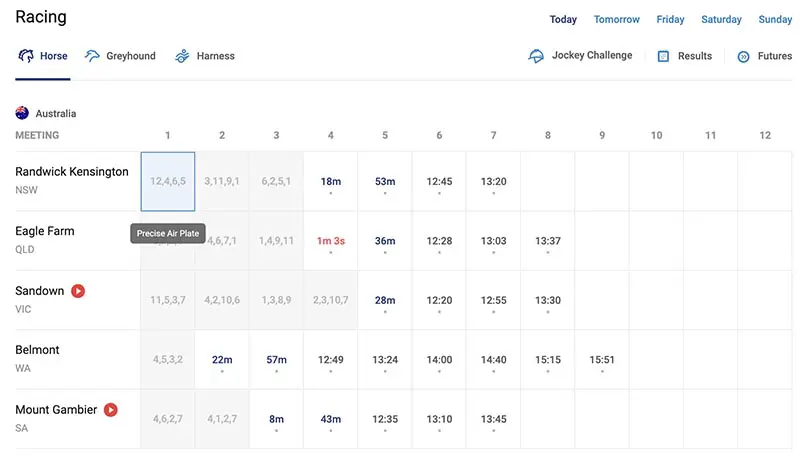Select the Today date tab
The width and height of the screenshot is (800, 460).
tap(563, 20)
